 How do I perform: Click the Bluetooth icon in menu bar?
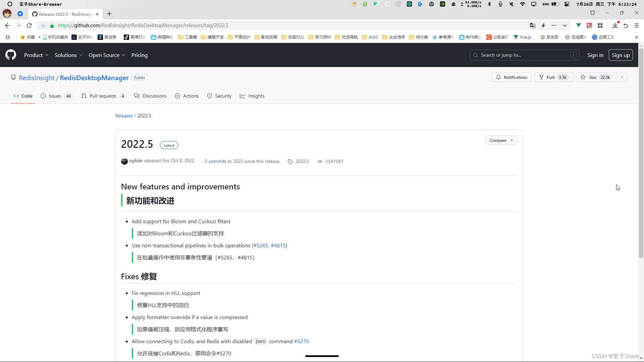pyautogui.click(x=489, y=4)
